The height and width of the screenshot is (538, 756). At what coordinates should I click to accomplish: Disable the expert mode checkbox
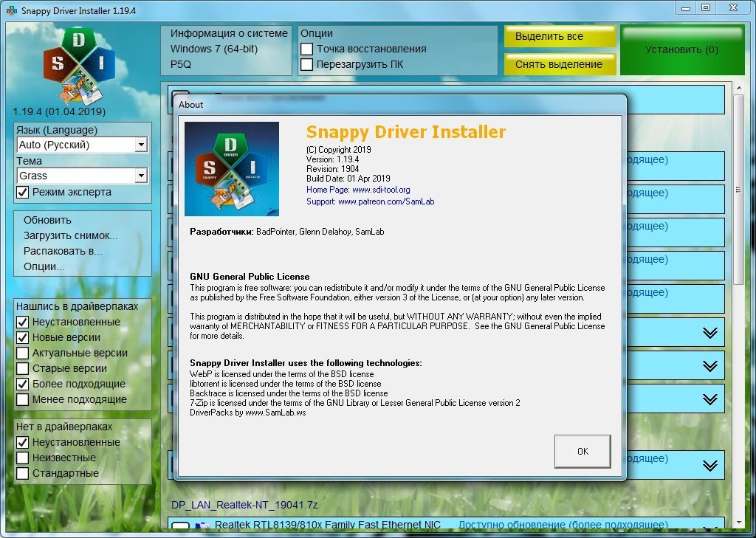click(x=23, y=192)
